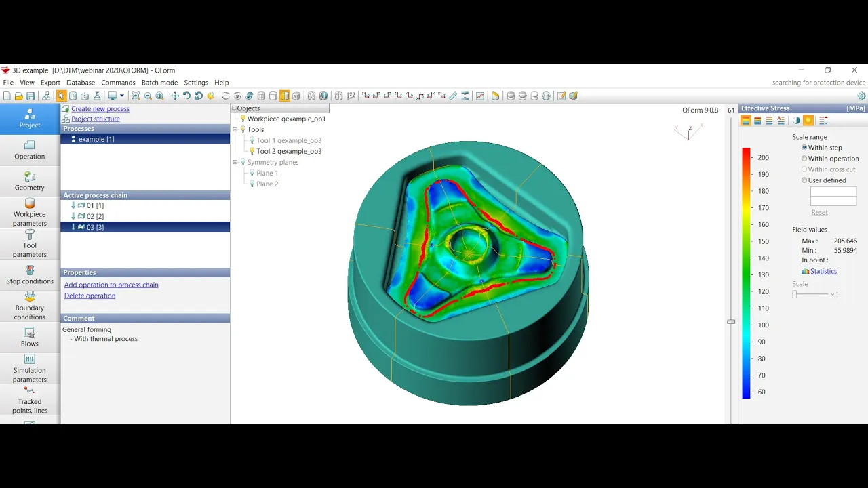Toggle visibility bulb for Tool 2 qexample_op3
The image size is (868, 488).
[x=252, y=151]
